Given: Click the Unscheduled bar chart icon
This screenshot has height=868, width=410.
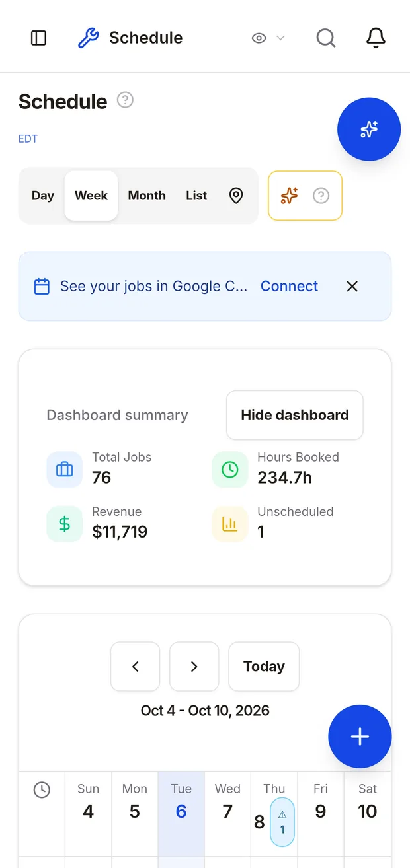Looking at the screenshot, I should 229,524.
